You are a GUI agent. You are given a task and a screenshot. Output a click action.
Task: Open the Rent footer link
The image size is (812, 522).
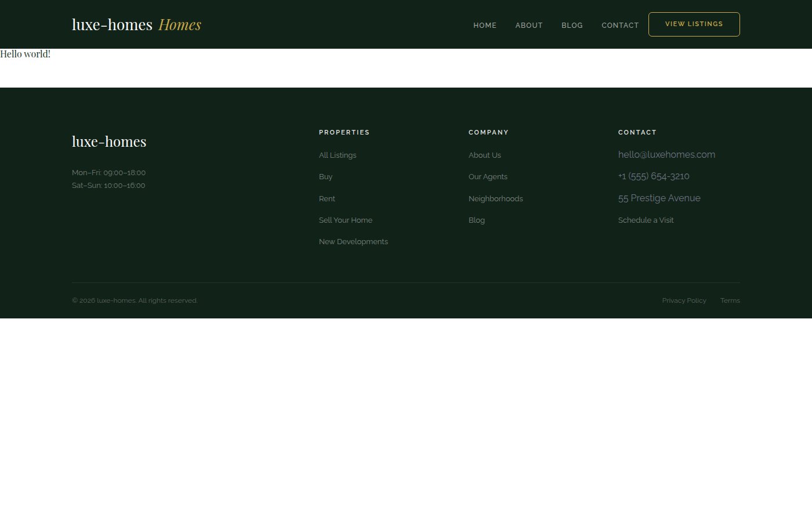327,198
